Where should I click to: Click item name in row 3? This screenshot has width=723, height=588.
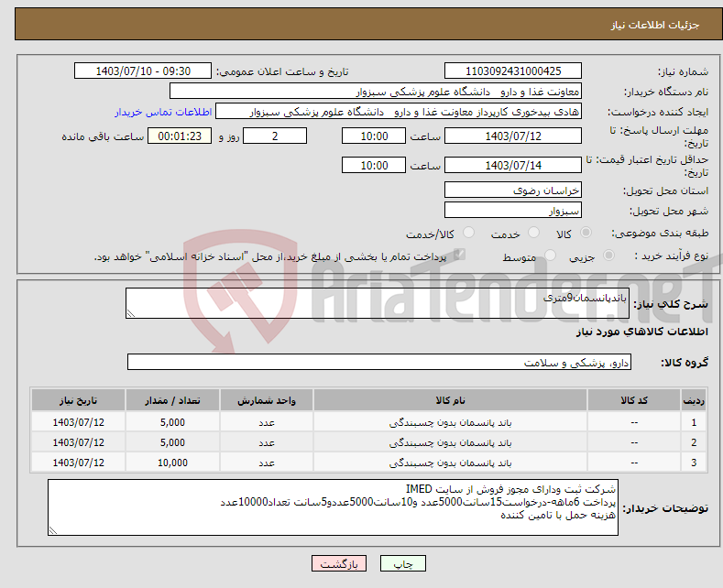click(450, 463)
